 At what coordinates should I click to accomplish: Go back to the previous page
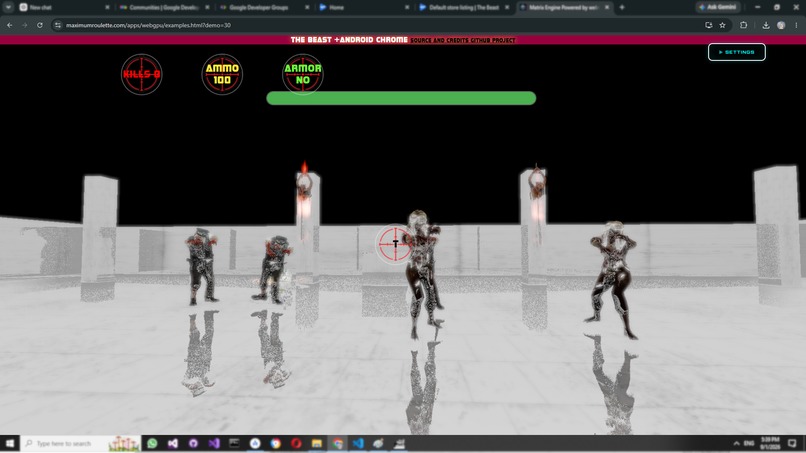click(10, 25)
